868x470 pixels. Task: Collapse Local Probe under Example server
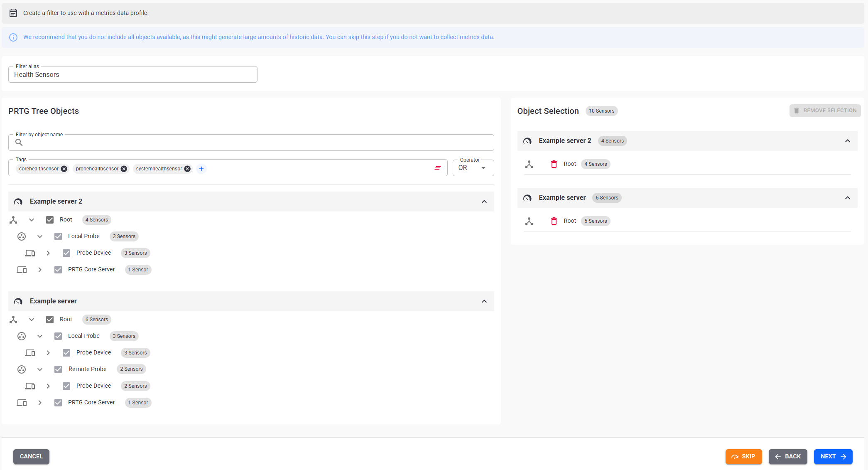click(x=40, y=336)
